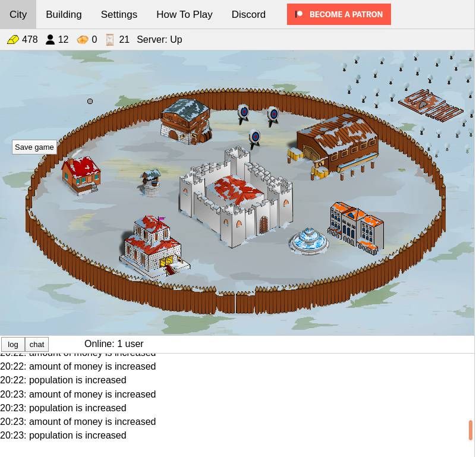The height and width of the screenshot is (457, 476).
Task: Click the population person icon
Action: 50,40
